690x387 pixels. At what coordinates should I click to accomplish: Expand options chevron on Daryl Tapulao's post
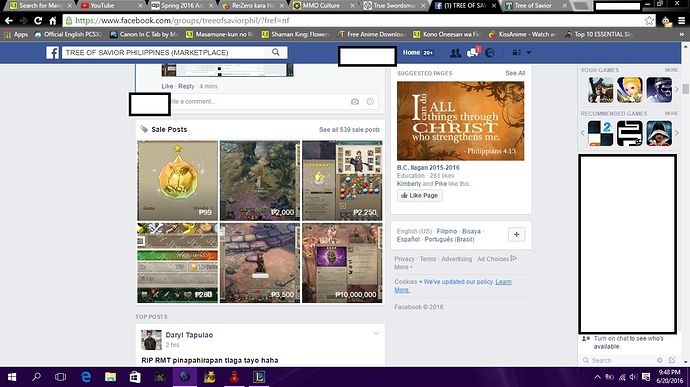tap(376, 334)
